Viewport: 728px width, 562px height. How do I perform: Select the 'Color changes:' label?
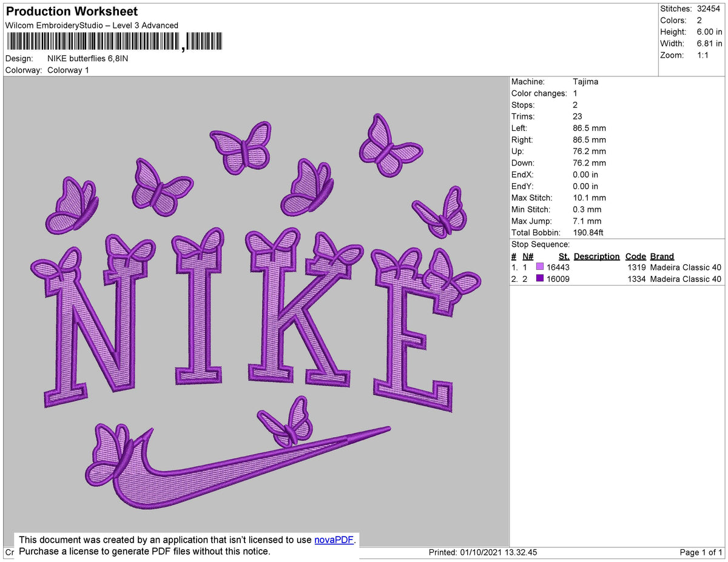click(539, 93)
